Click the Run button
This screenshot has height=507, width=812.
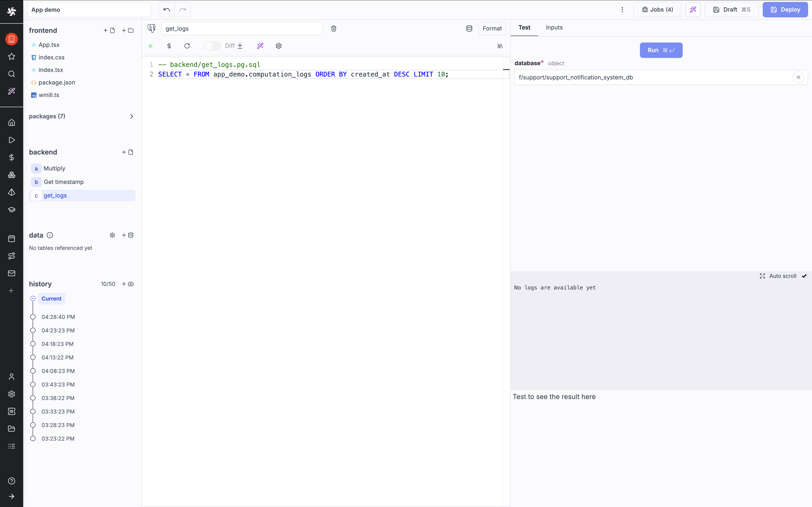[x=661, y=50]
